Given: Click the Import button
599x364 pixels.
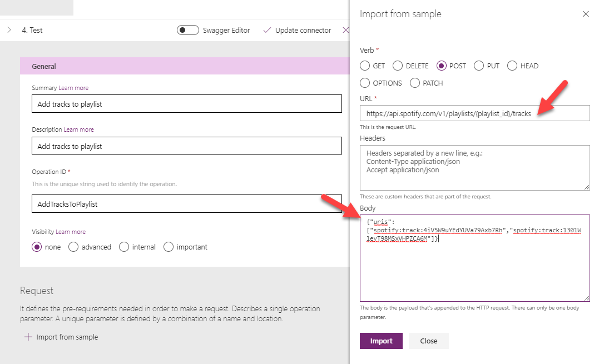Looking at the screenshot, I should click(381, 341).
